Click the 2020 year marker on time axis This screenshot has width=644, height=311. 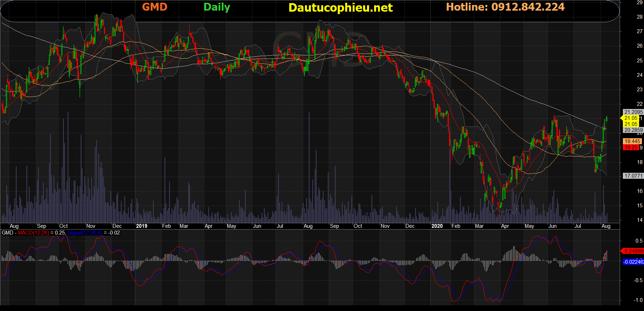pos(437,226)
